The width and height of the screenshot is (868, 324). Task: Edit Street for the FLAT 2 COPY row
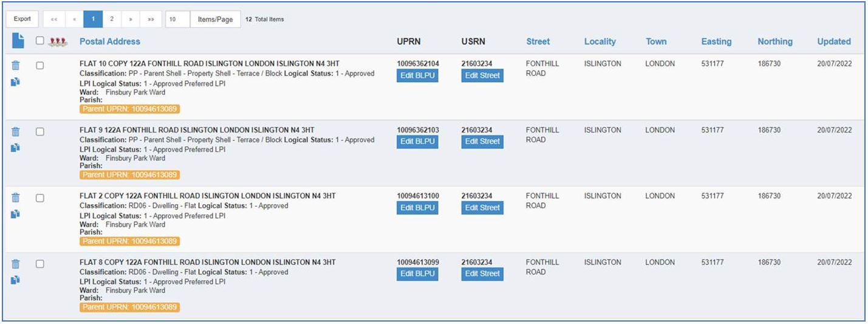(x=482, y=207)
